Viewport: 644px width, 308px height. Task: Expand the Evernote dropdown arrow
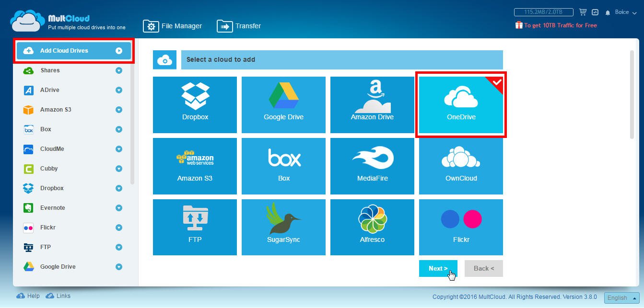click(x=119, y=208)
